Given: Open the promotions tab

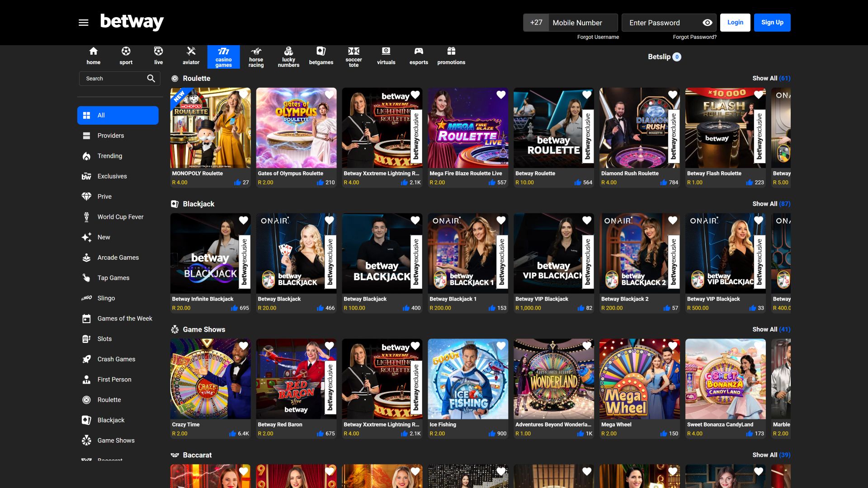Looking at the screenshot, I should coord(451,57).
